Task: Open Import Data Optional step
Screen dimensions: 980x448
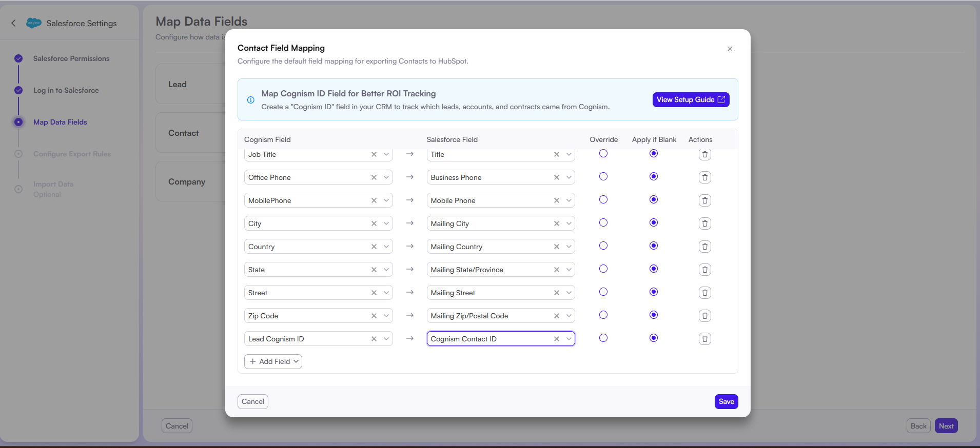Action: tap(53, 189)
